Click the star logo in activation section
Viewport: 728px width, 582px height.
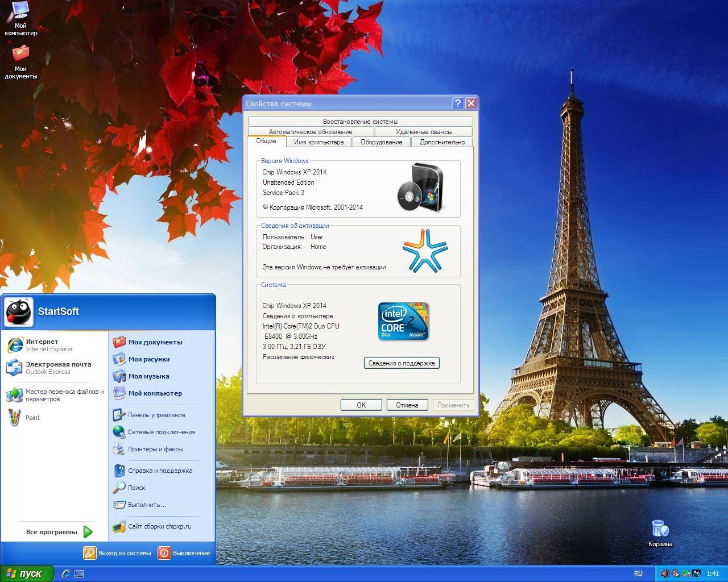(425, 250)
